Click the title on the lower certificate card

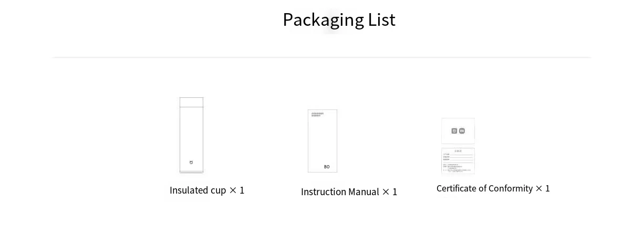[x=458, y=151]
